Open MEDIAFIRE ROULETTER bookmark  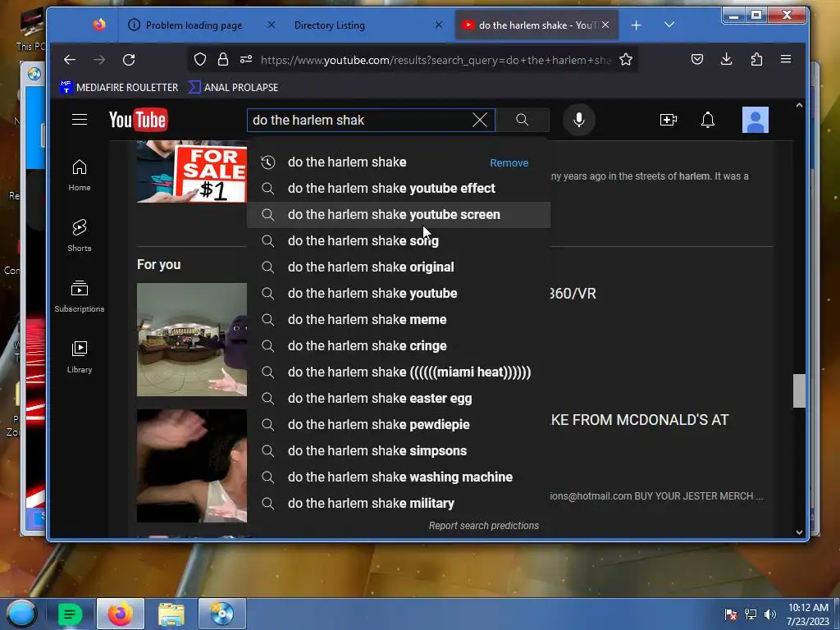(119, 87)
